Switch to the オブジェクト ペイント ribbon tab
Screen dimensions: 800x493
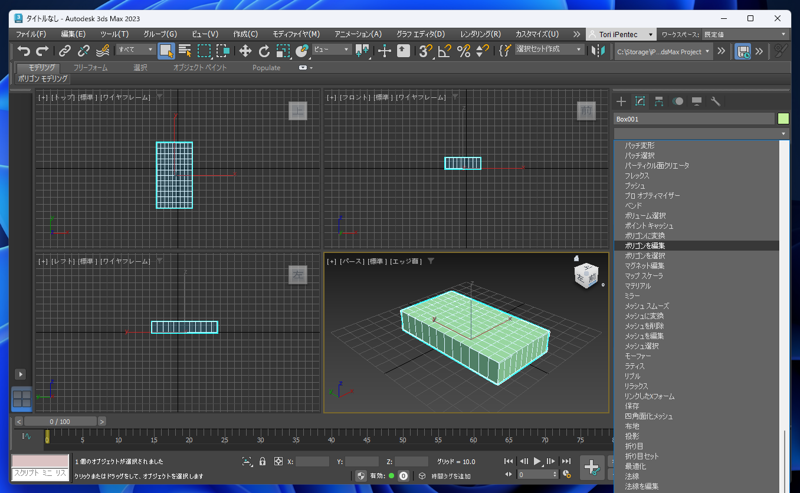click(199, 67)
